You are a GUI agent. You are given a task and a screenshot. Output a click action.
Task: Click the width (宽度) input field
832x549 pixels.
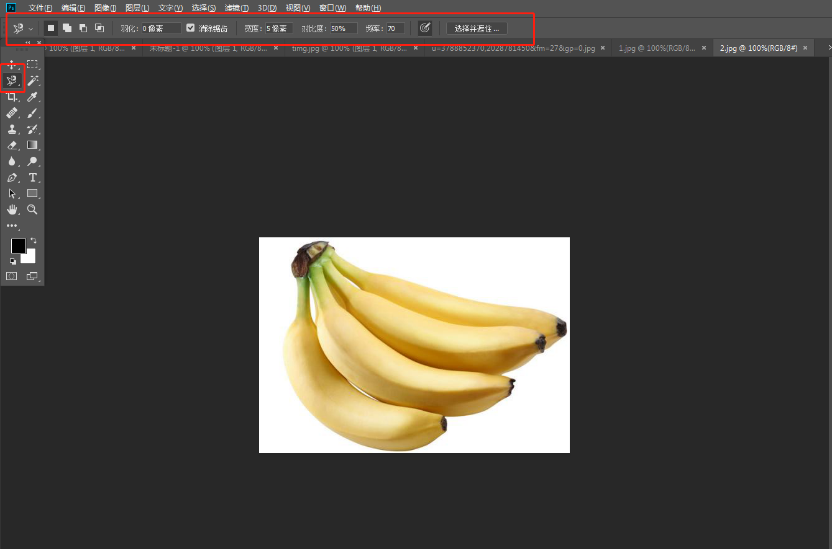(x=279, y=28)
